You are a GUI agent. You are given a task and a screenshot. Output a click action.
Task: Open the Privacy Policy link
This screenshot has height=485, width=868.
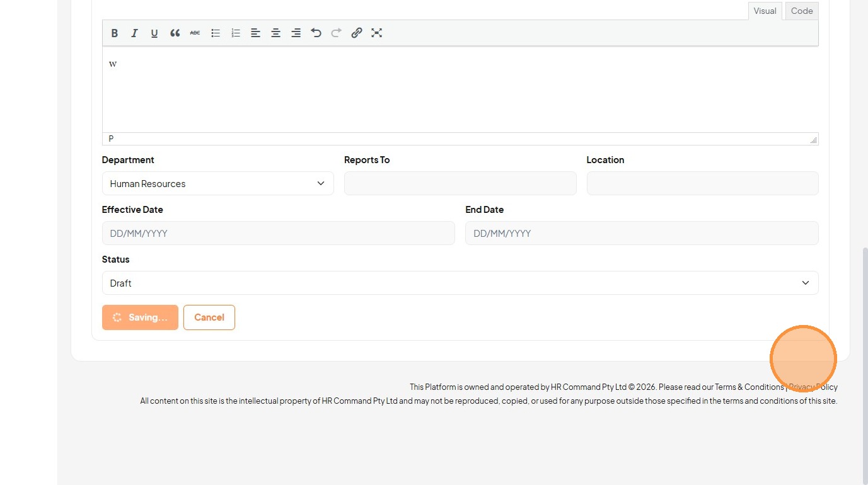pyautogui.click(x=813, y=387)
